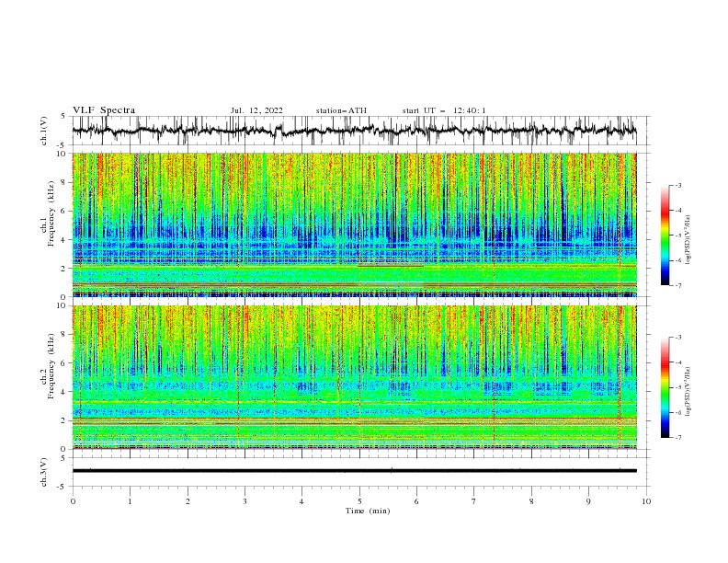728x563 pixels.
Task: Click the ch.2 "Frequency (kHz)" axis label
Action: [51, 365]
